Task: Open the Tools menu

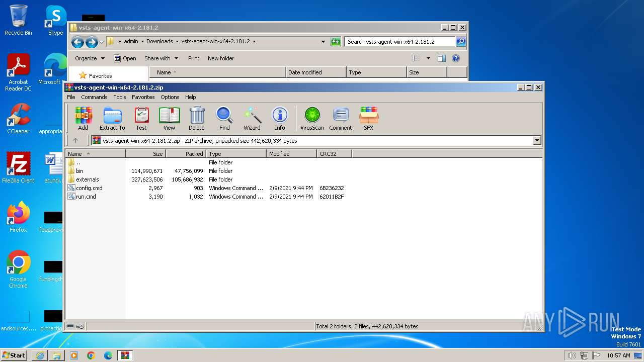Action: pos(120,97)
